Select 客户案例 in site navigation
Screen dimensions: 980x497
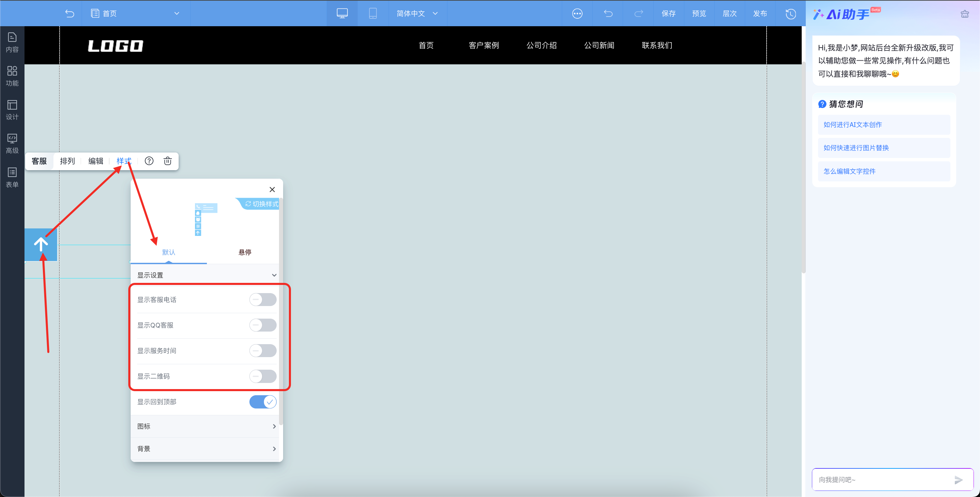click(484, 45)
